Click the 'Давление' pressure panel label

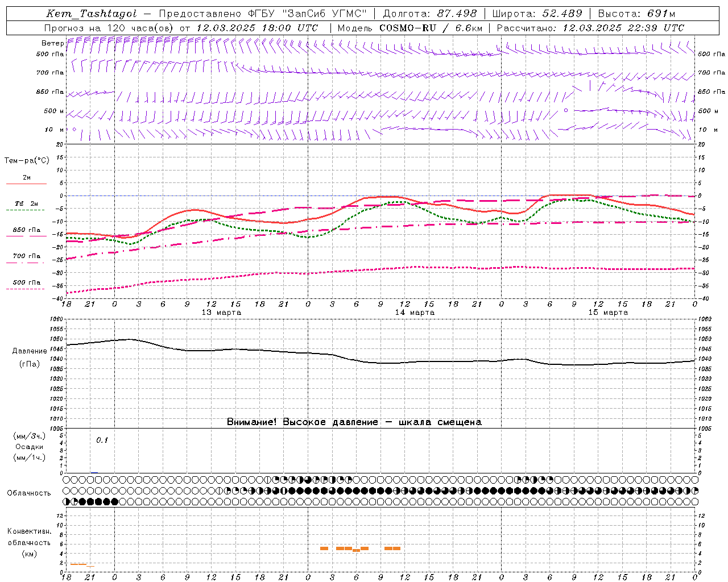(x=30, y=351)
